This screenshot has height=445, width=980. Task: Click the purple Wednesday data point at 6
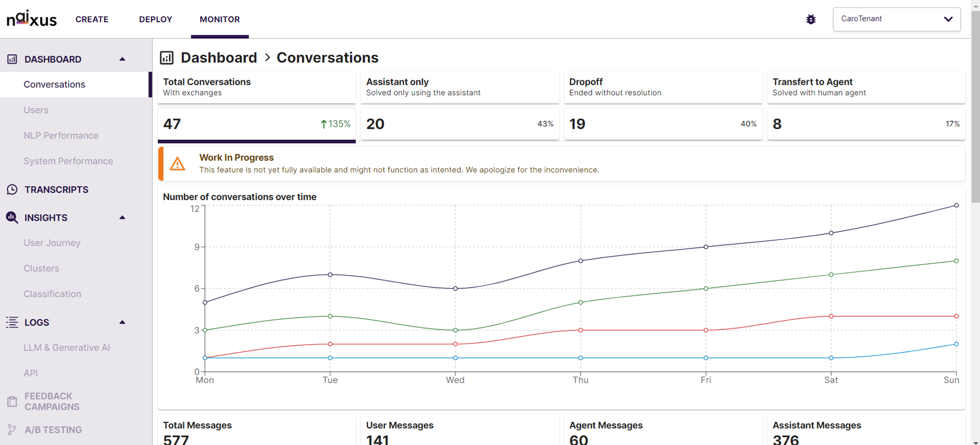455,289
